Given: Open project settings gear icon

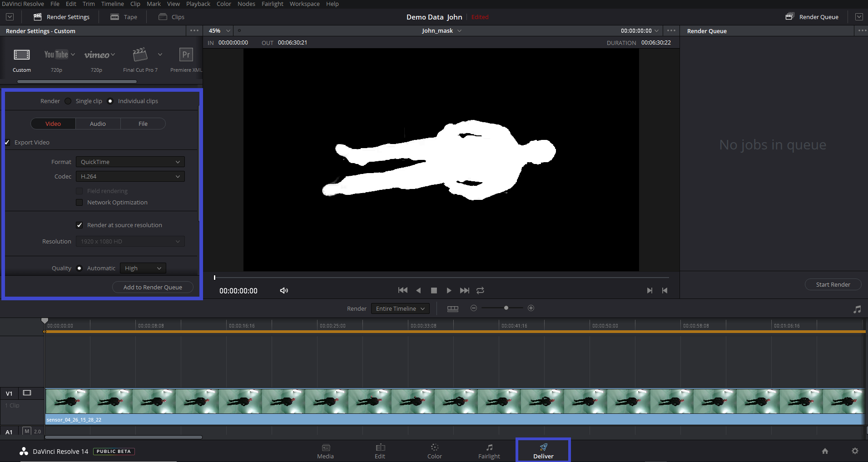Looking at the screenshot, I should pyautogui.click(x=855, y=451).
